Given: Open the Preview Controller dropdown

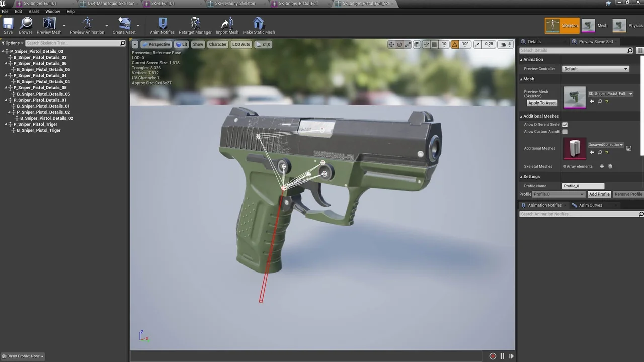Looking at the screenshot, I should [596, 69].
